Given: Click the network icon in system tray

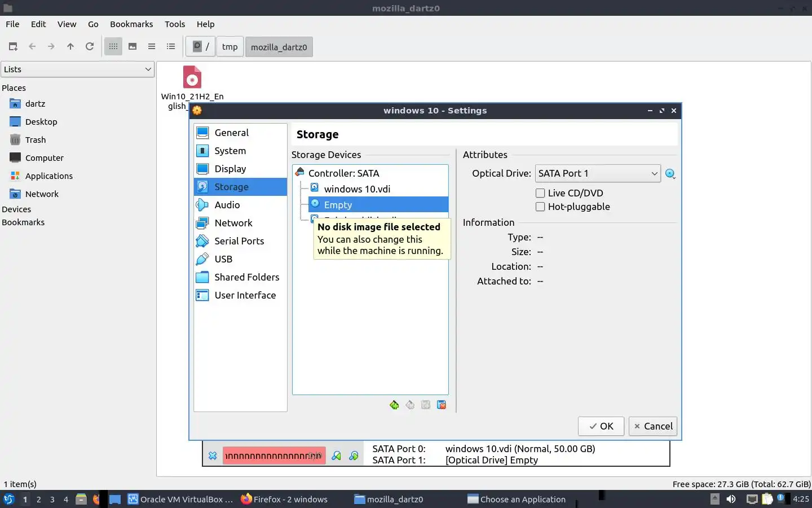Looking at the screenshot, I should (752, 499).
